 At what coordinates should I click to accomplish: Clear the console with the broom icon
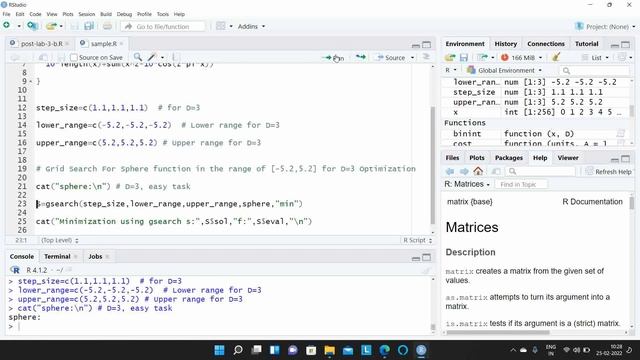point(426,270)
